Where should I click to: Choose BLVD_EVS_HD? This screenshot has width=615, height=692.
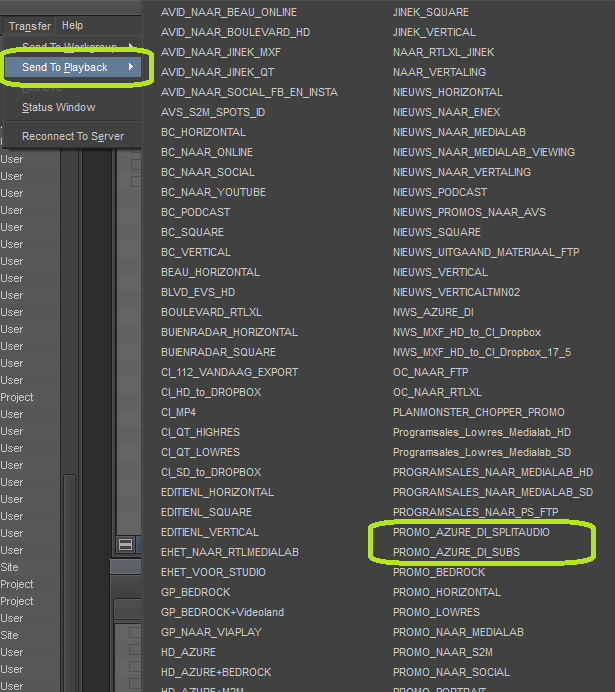(198, 292)
